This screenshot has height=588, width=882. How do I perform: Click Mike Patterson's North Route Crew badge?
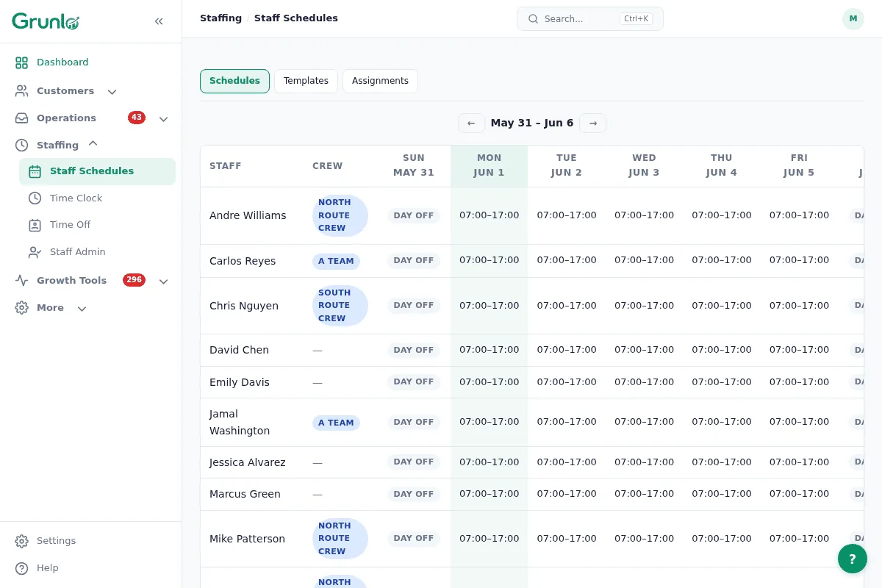pos(340,539)
